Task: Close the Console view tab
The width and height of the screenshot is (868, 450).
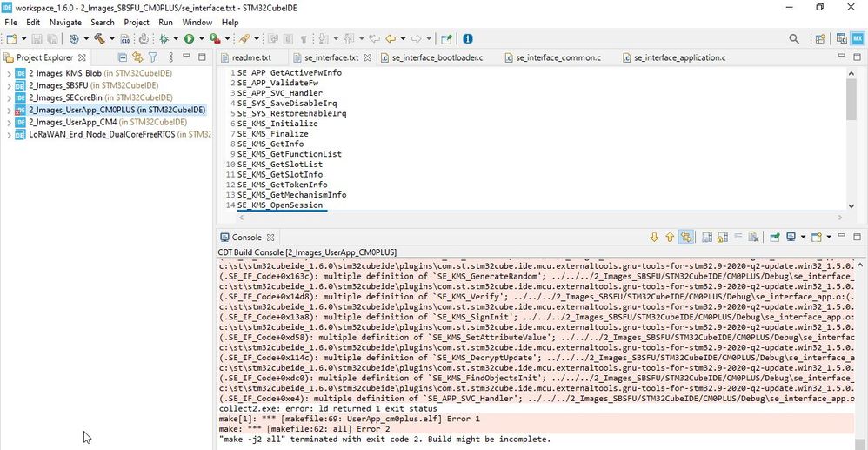Action: pyautogui.click(x=270, y=238)
